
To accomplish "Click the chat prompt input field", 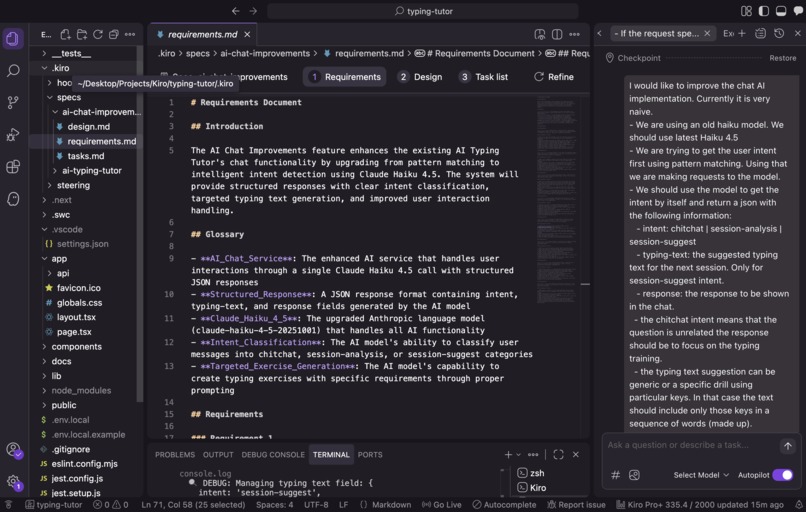I will [691, 445].
